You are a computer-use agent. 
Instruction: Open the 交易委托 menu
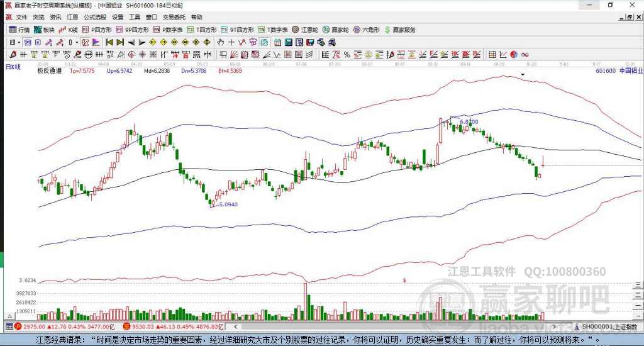[174, 17]
